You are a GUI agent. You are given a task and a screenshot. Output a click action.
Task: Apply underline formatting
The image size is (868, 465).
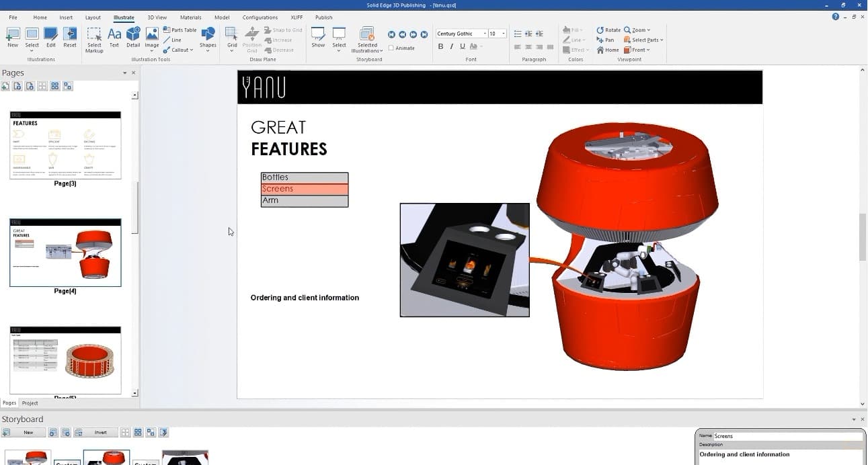pos(462,46)
